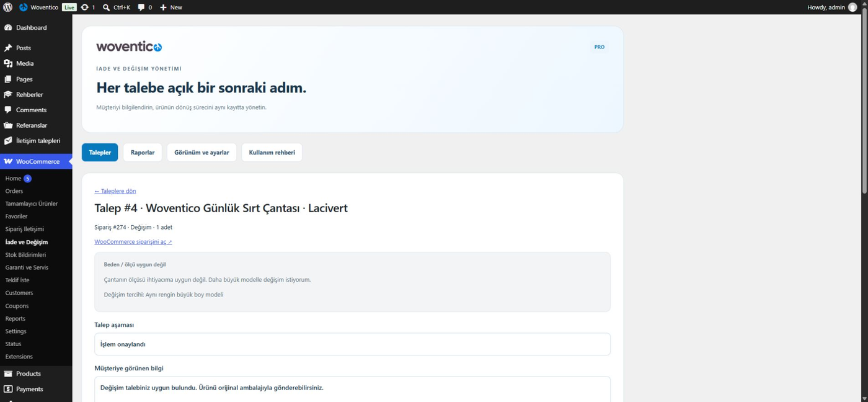
Task: Open Tamamlayıcı Ürünler in the sidebar
Action: (32, 204)
